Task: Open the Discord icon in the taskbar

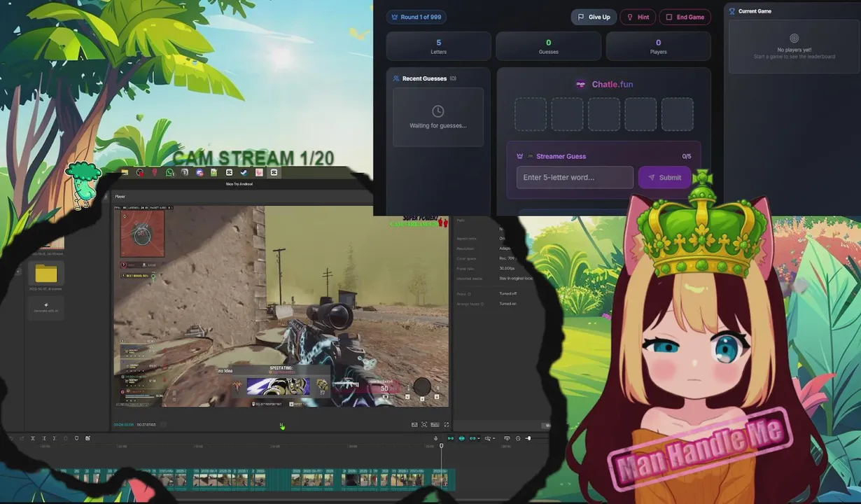Action: pos(199,172)
